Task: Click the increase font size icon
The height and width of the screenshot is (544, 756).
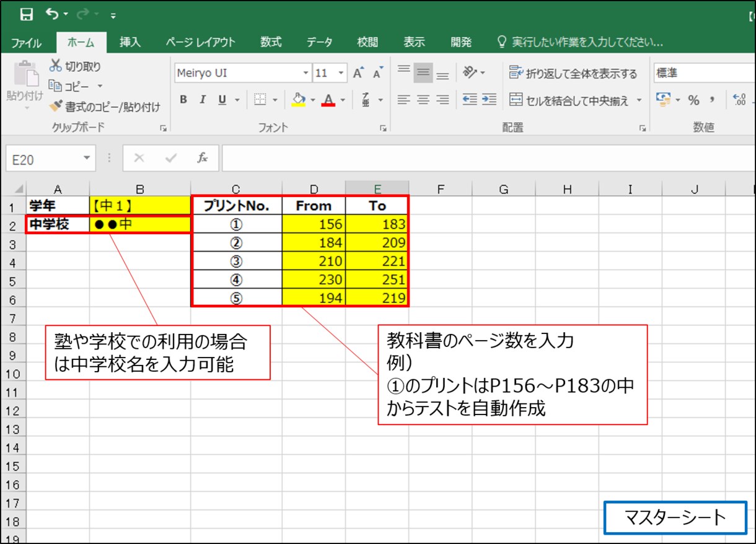Action: point(358,72)
